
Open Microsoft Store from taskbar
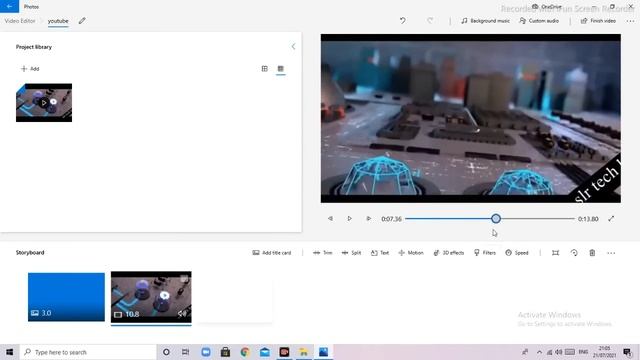pos(225,352)
